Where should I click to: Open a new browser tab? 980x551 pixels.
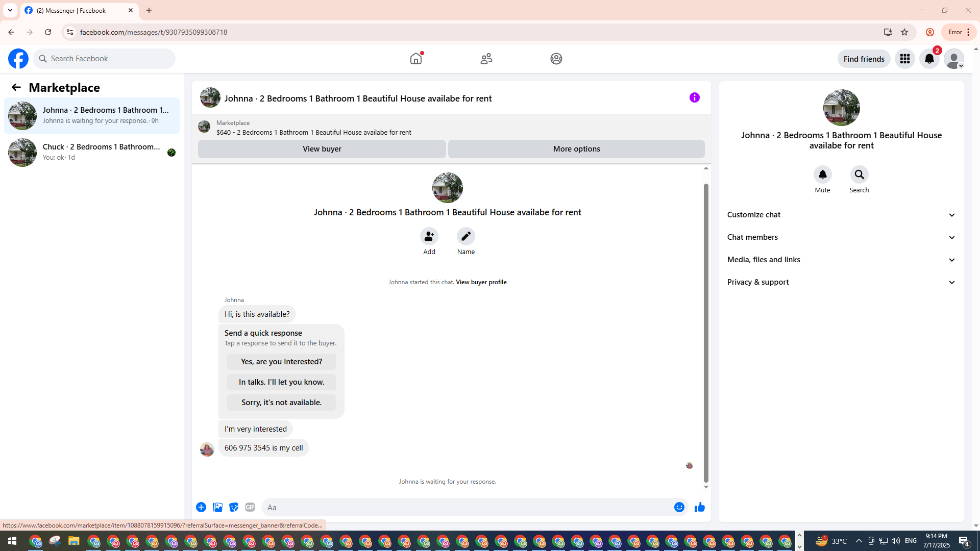click(149, 10)
